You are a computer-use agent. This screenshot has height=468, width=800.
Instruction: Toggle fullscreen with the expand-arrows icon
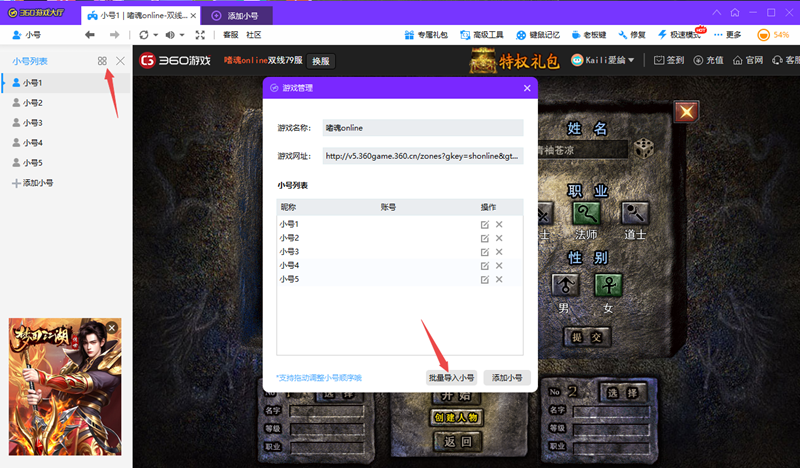[200, 35]
